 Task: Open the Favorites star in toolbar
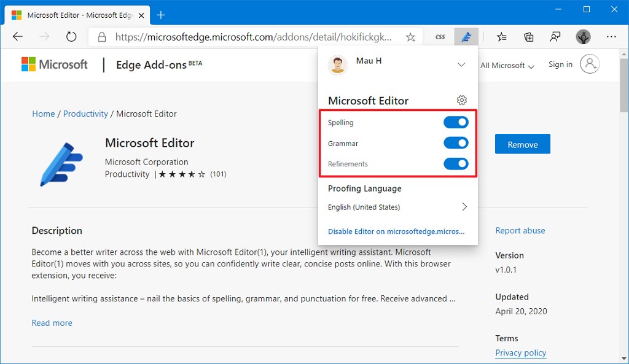click(x=502, y=37)
